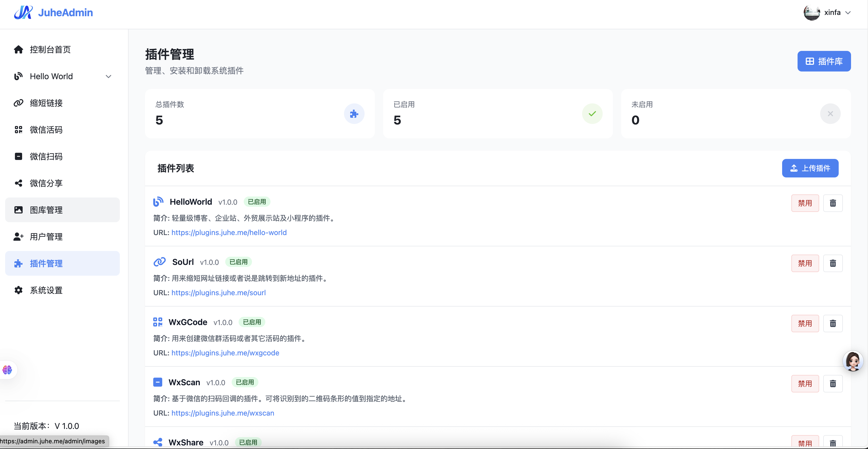
Task: Click the v1.0.0 version next to WxGCode
Action: pyautogui.click(x=223, y=322)
